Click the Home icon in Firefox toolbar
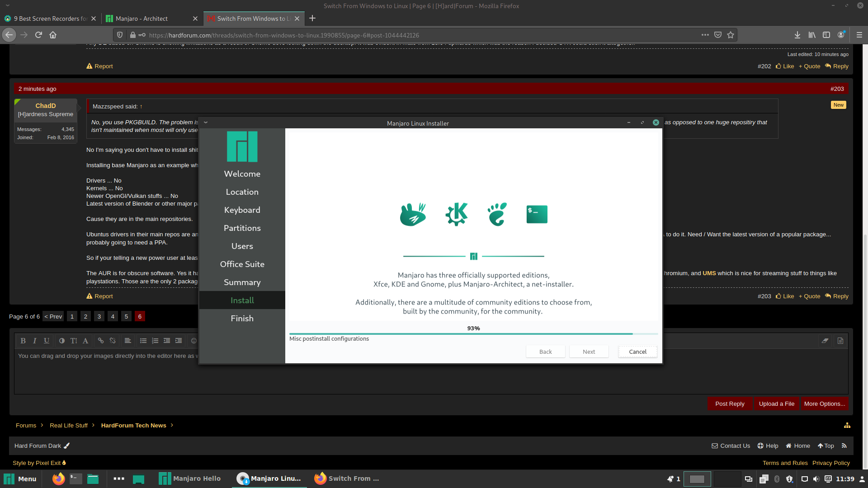This screenshot has width=868, height=488. pyautogui.click(x=53, y=35)
